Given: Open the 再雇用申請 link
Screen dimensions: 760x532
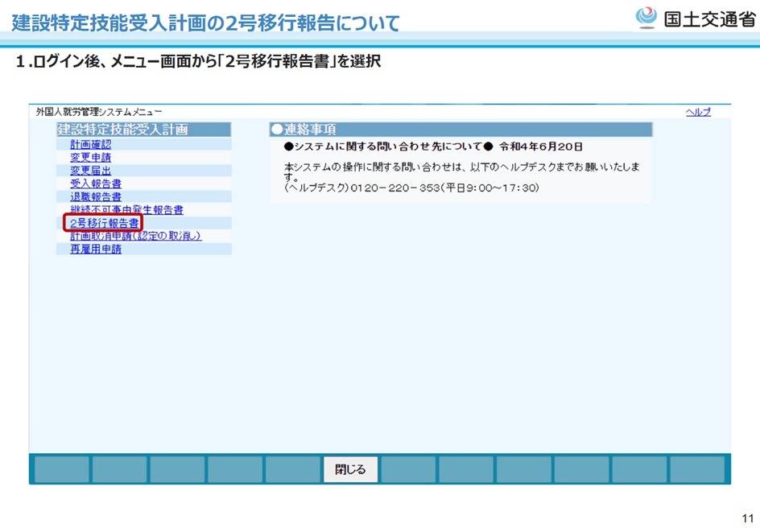Looking at the screenshot, I should coord(96,250).
